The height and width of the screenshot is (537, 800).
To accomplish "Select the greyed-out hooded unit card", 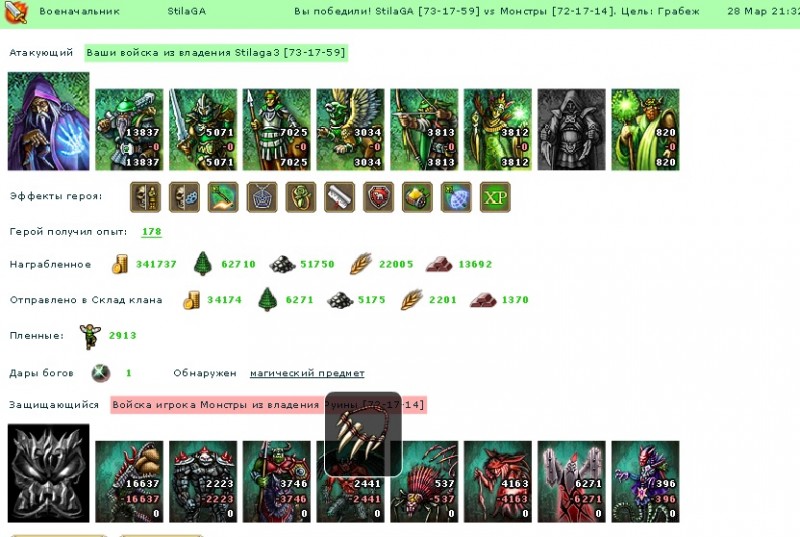I will [x=571, y=130].
